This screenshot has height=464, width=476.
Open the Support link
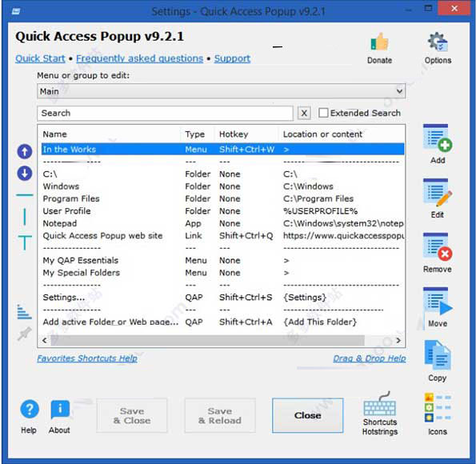[x=232, y=58]
